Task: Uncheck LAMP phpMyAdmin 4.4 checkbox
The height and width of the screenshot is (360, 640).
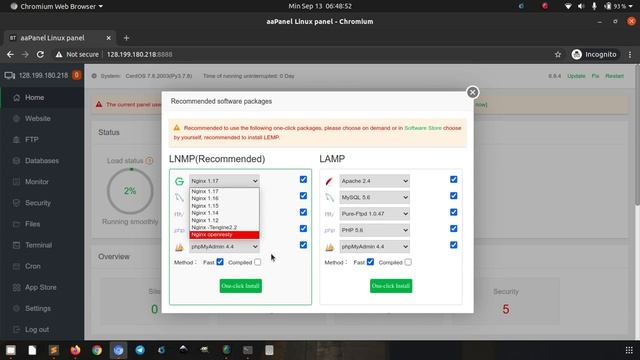Action: point(453,244)
